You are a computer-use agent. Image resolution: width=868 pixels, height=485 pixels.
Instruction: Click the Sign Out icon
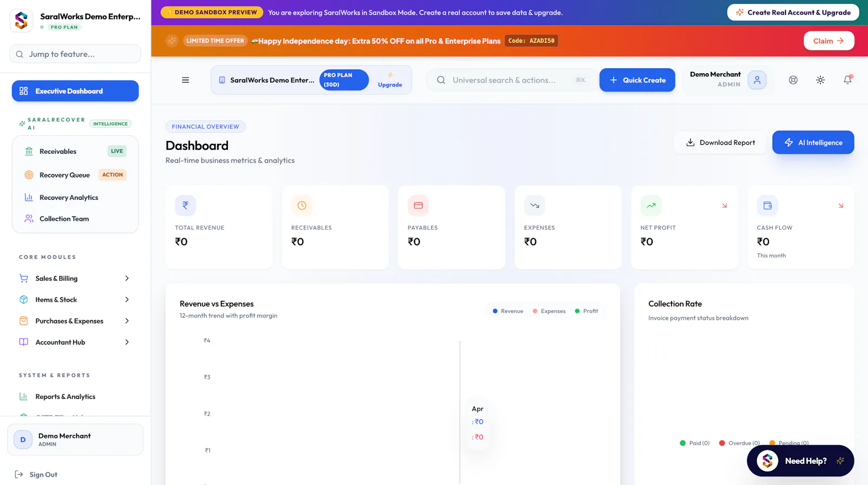click(x=19, y=475)
